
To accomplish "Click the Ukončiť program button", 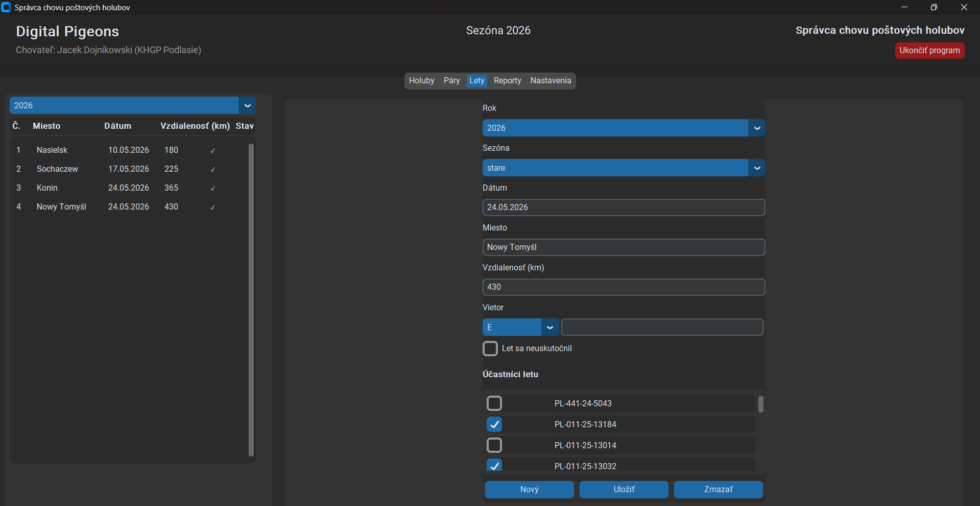I will [929, 51].
